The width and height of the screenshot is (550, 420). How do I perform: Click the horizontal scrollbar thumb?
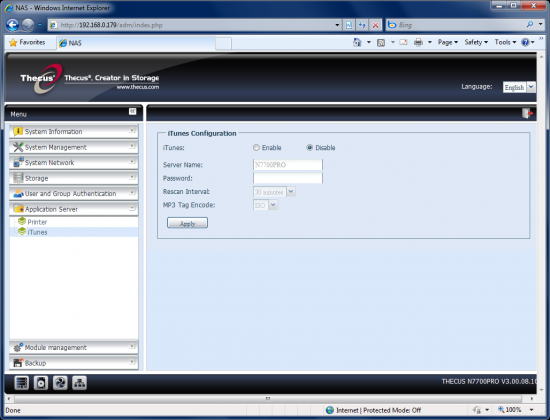pos(268,399)
